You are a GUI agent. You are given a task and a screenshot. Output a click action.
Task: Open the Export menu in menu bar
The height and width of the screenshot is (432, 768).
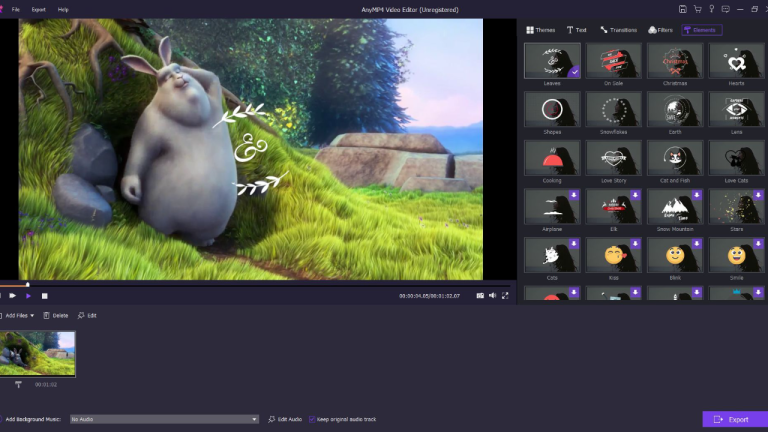click(x=38, y=9)
